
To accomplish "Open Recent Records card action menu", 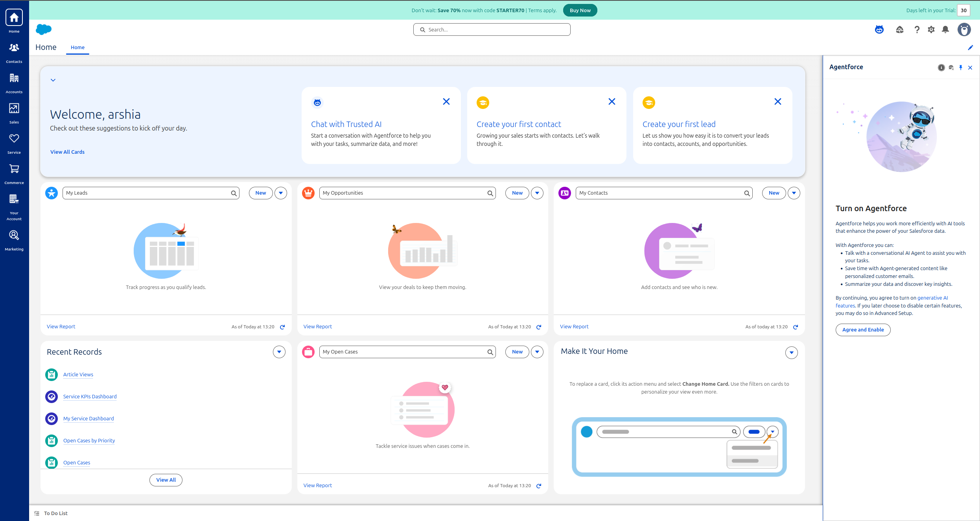I will coord(279,352).
